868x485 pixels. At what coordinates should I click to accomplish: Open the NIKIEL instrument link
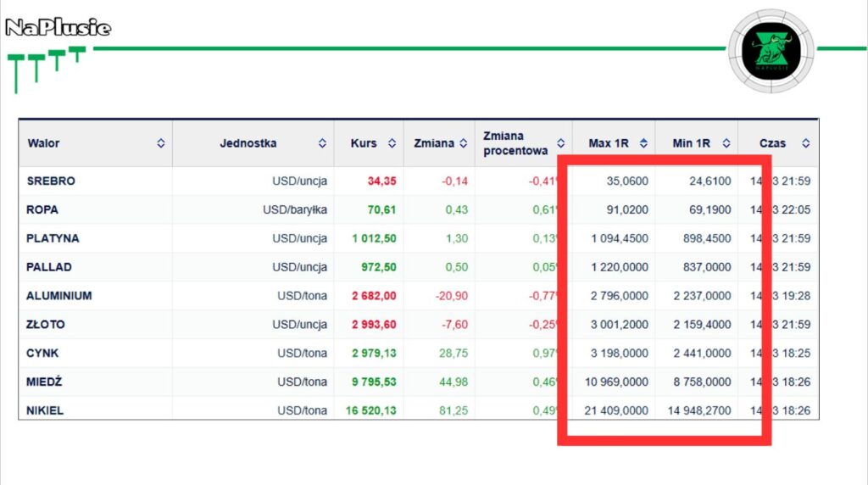(45, 411)
